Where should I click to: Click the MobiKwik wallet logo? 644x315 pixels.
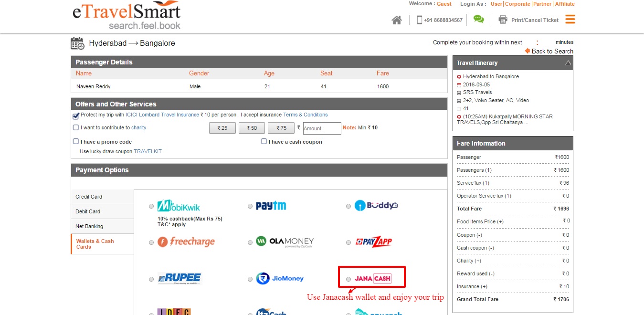(179, 206)
